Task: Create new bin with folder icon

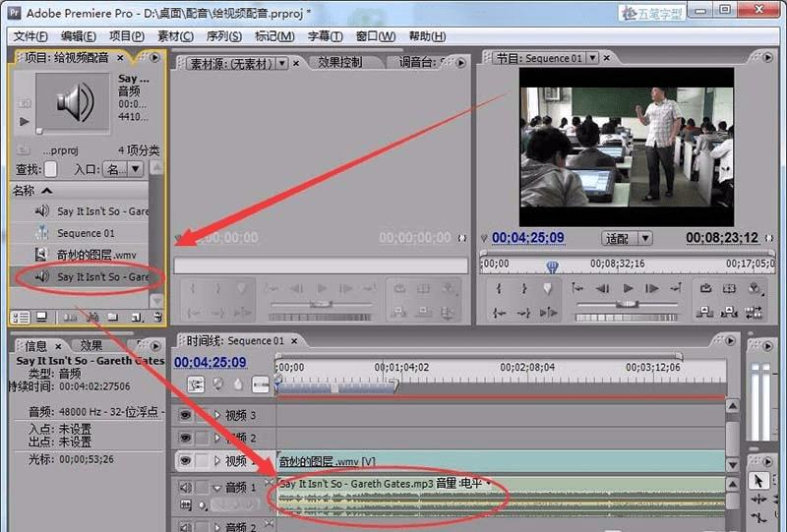Action: (x=111, y=317)
